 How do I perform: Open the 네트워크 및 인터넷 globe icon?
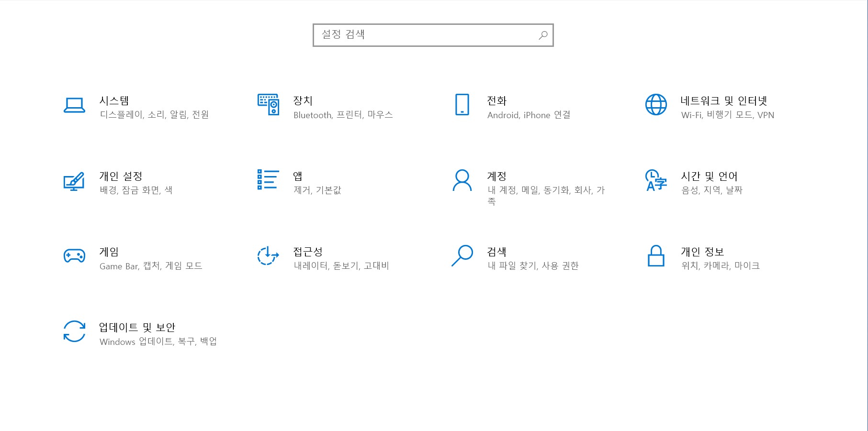pos(656,104)
